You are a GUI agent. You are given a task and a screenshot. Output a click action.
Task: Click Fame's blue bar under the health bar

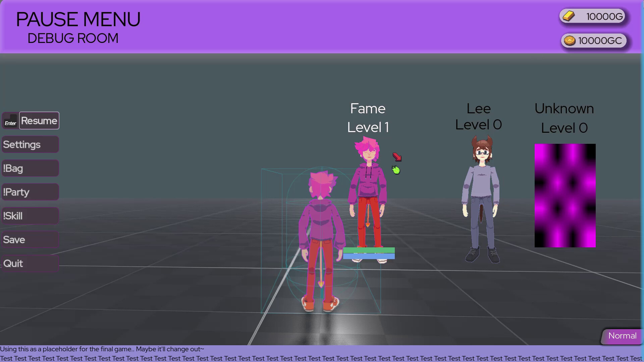pyautogui.click(x=369, y=256)
